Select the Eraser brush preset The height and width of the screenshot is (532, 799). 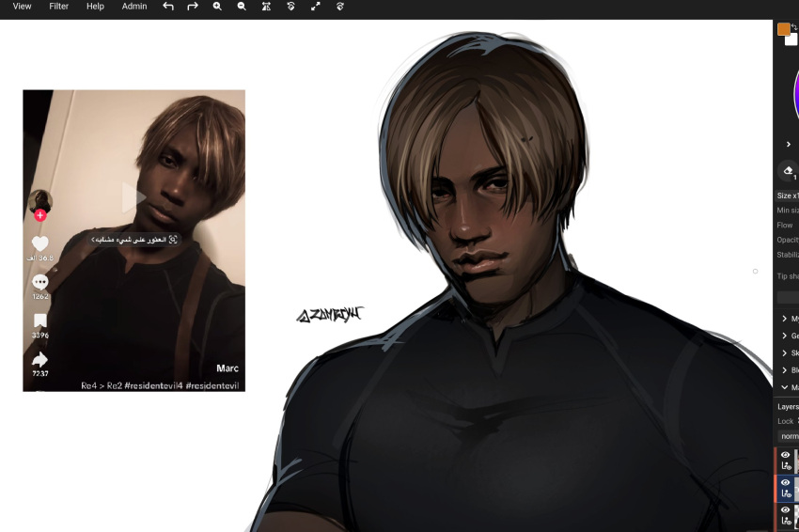coord(789,171)
